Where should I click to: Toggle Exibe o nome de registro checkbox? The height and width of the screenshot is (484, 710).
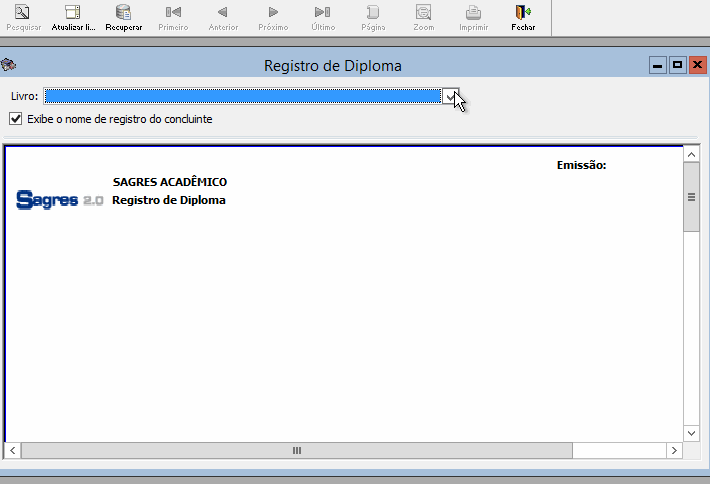[15, 119]
